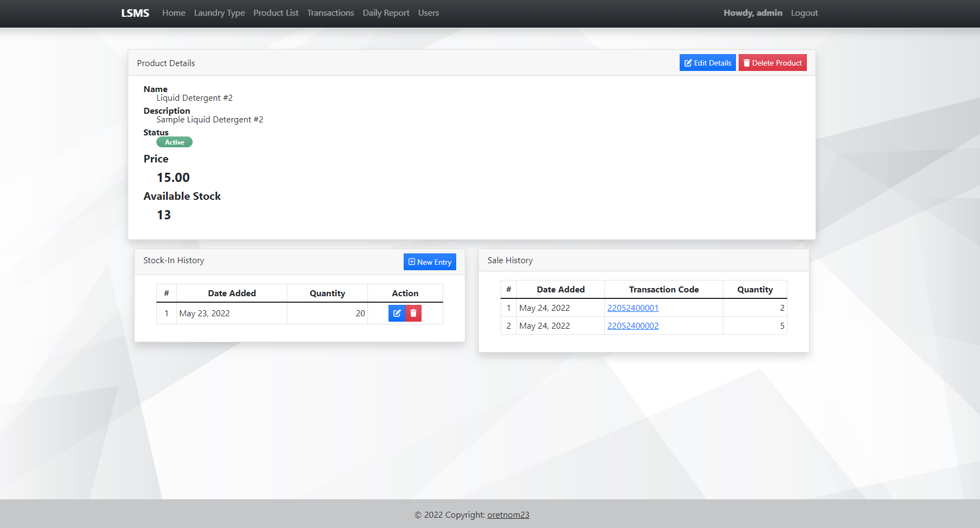Screen dimensions: 980x528
Task: Navigate to Transactions
Action: (331, 13)
